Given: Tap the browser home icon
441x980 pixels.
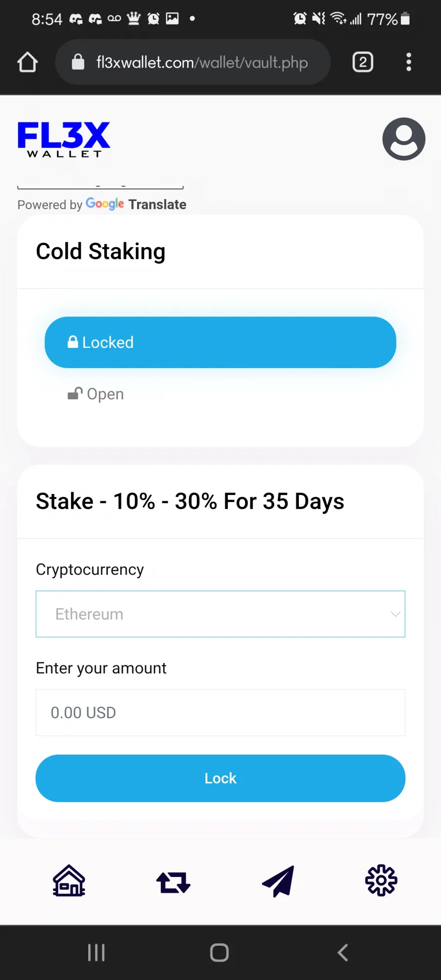Looking at the screenshot, I should click(x=27, y=62).
